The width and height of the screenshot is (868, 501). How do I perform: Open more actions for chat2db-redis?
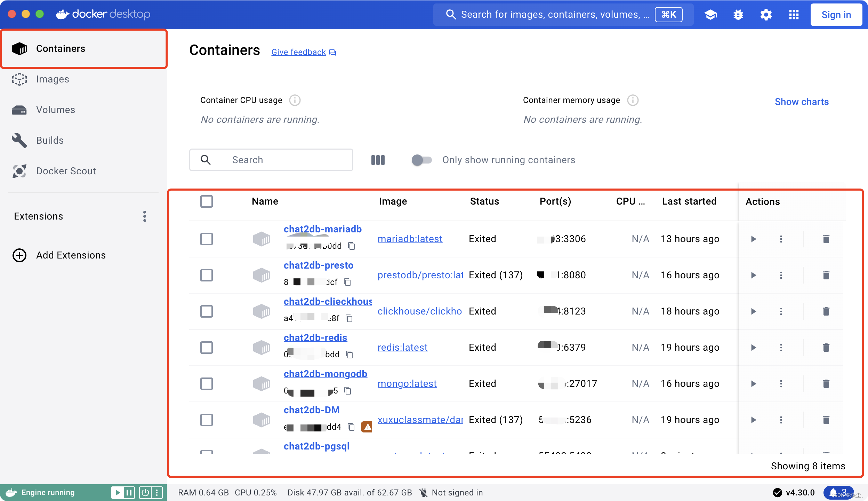point(781,348)
